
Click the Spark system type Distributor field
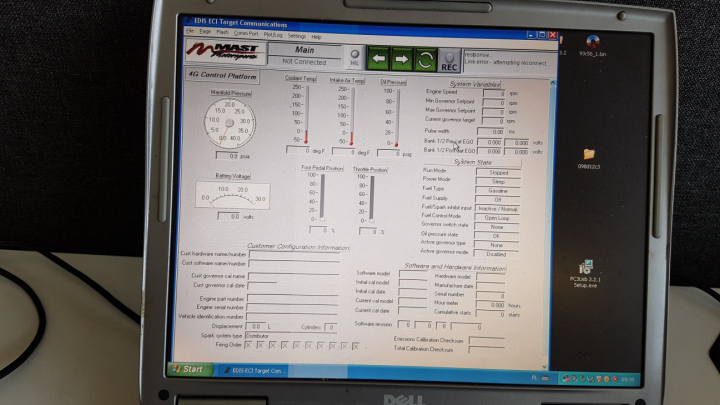(x=291, y=336)
